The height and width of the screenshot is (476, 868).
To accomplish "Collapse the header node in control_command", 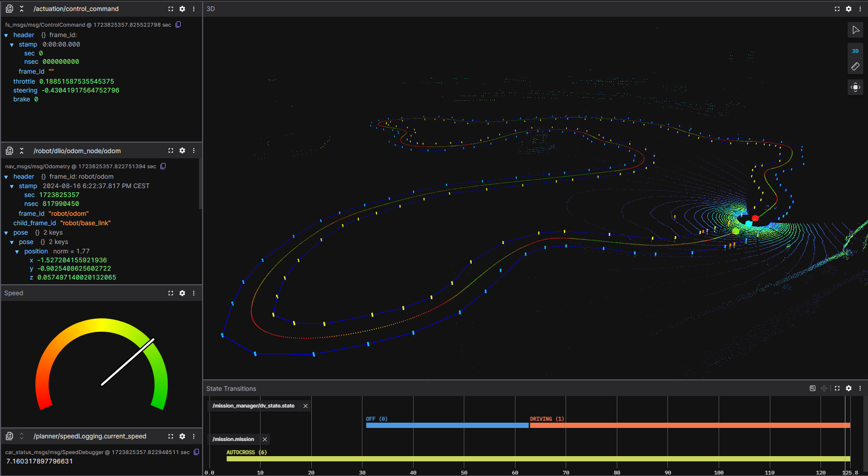I will click(x=6, y=36).
